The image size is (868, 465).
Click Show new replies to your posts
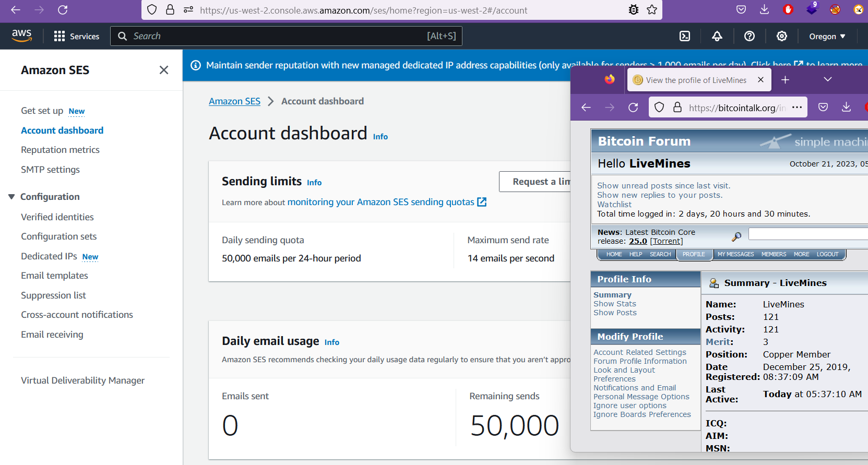pos(660,195)
